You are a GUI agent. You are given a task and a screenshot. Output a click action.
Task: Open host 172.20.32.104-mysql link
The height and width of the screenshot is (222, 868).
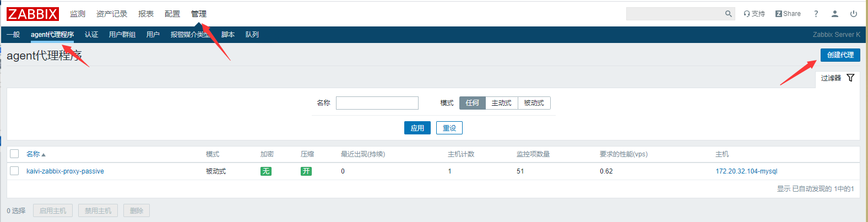746,171
